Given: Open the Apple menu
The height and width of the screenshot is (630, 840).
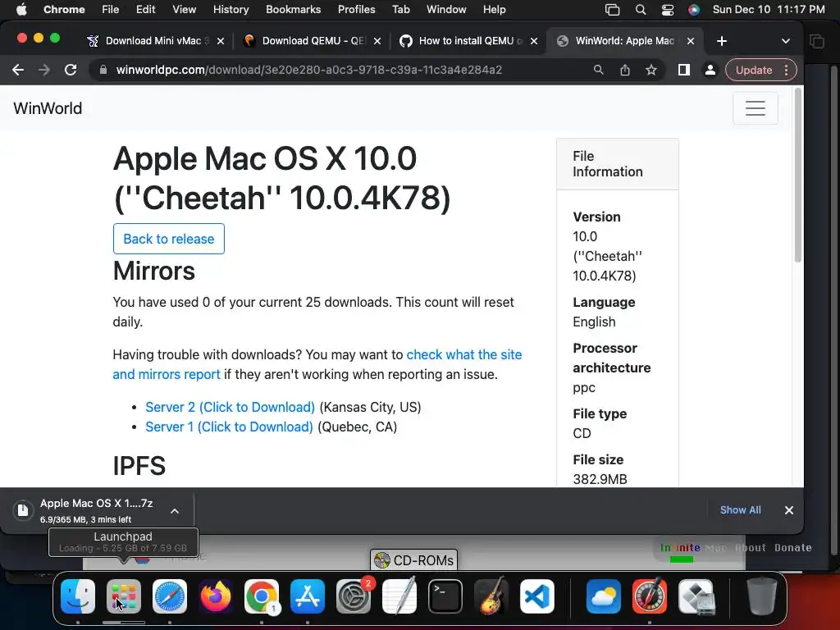Looking at the screenshot, I should click(x=21, y=10).
